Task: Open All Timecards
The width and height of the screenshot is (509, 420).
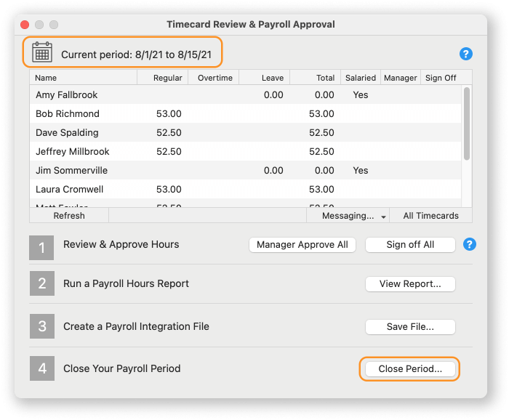Action: [x=430, y=216]
